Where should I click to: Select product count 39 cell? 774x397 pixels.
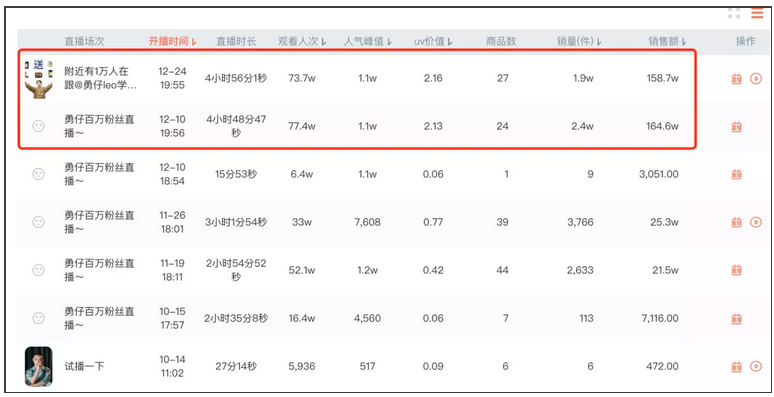(x=503, y=222)
